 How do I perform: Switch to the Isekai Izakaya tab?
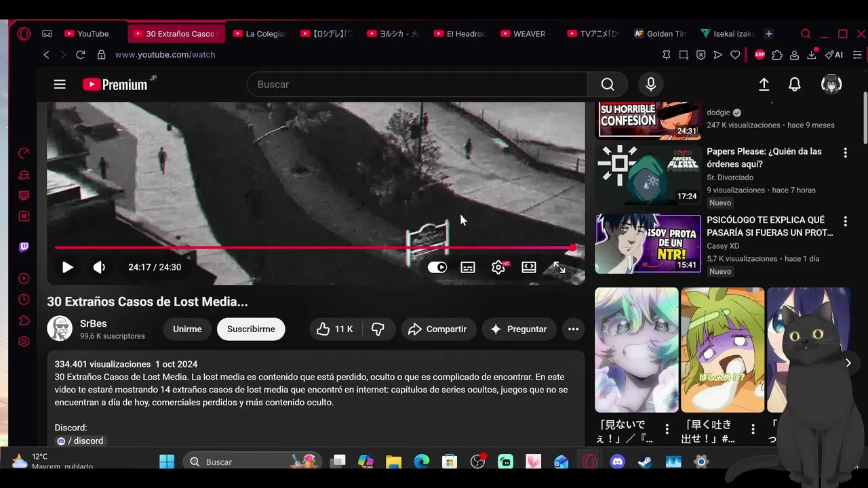click(727, 34)
